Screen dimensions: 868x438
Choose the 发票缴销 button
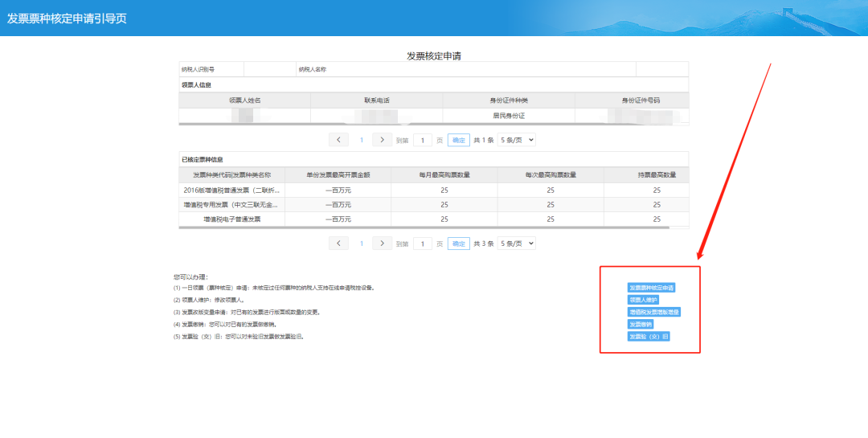pyautogui.click(x=640, y=324)
